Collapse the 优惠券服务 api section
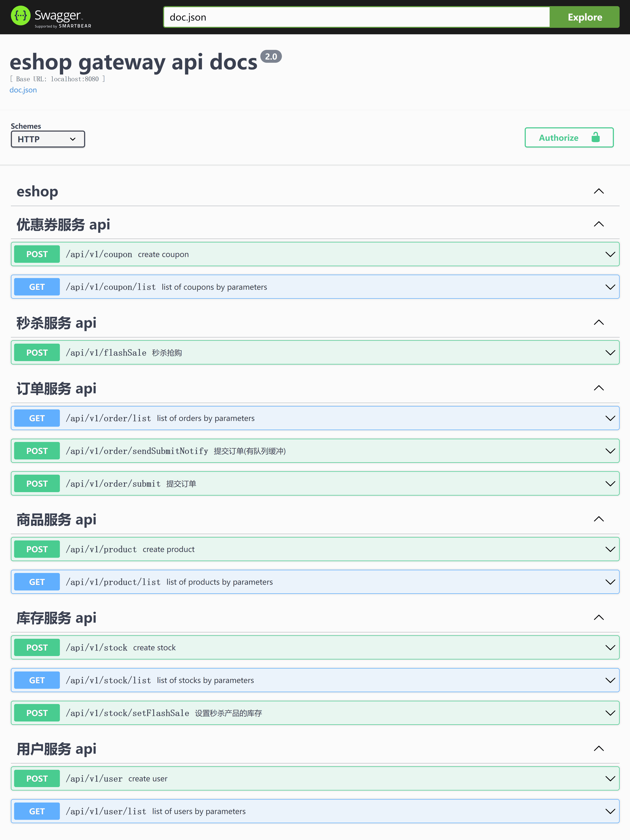 point(598,224)
